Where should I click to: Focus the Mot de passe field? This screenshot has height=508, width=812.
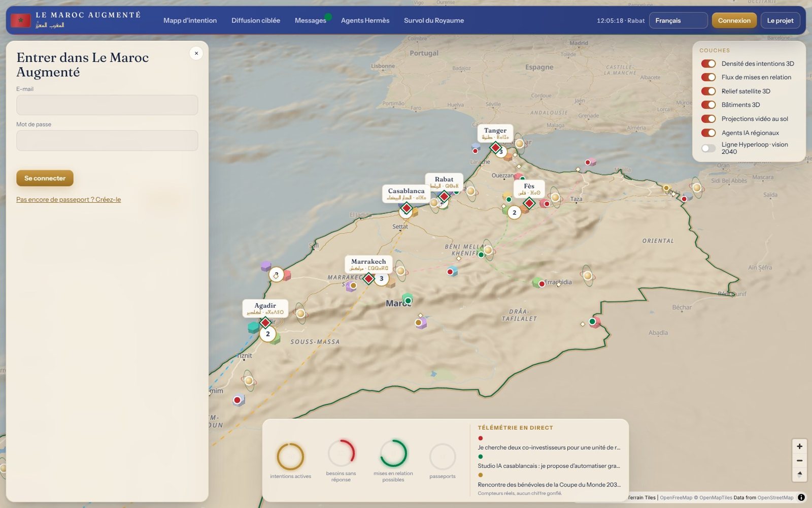107,141
